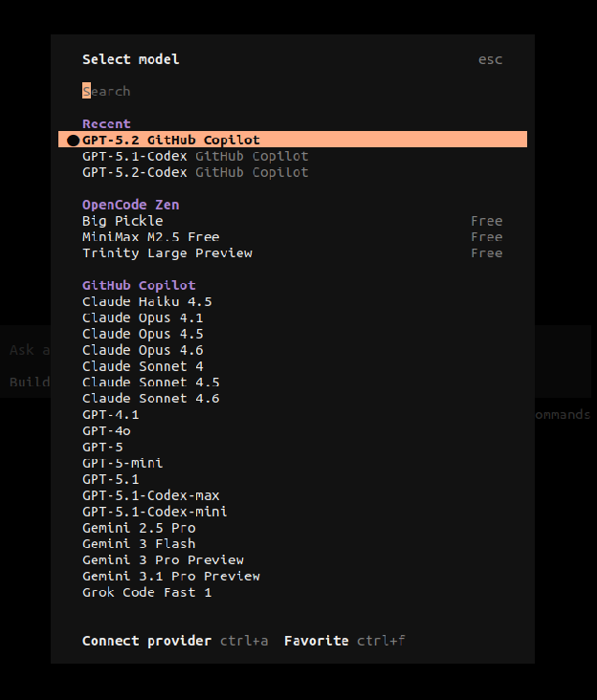Choose the Claude Opus 4.6 model
The width and height of the screenshot is (597, 700).
143,350
